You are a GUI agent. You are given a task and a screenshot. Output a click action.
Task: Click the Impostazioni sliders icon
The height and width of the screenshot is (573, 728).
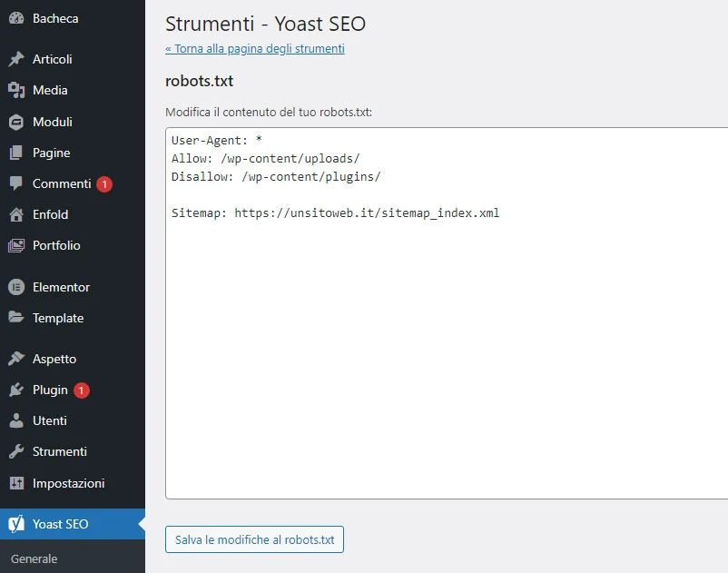click(x=16, y=483)
